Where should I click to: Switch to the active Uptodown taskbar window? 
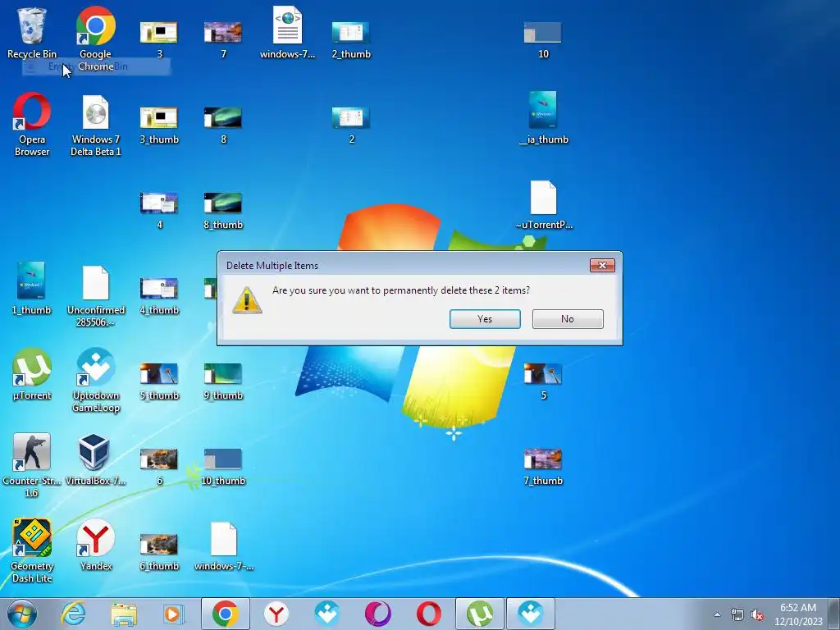[531, 614]
